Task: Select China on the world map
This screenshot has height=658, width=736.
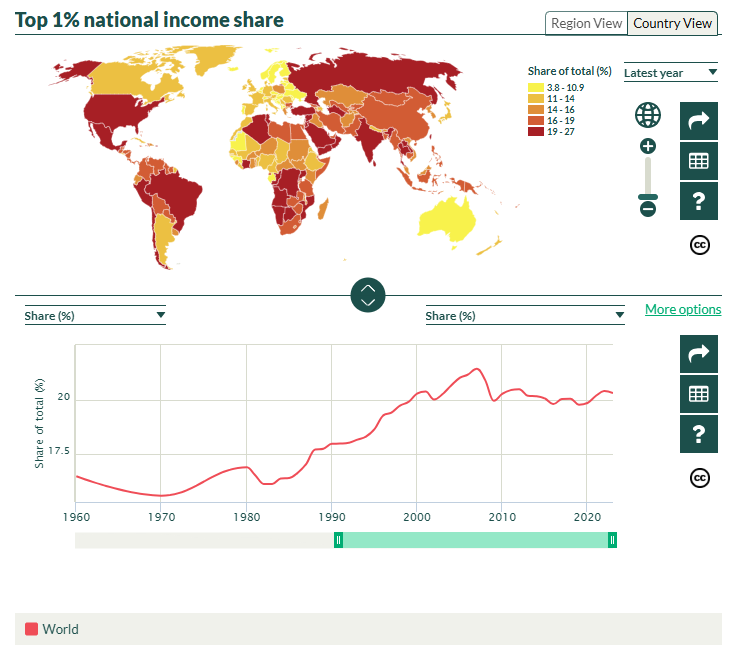Action: coord(399,117)
